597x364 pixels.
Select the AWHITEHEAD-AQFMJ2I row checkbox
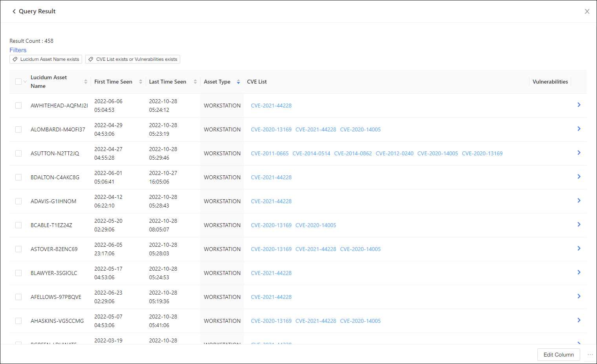[x=18, y=106]
